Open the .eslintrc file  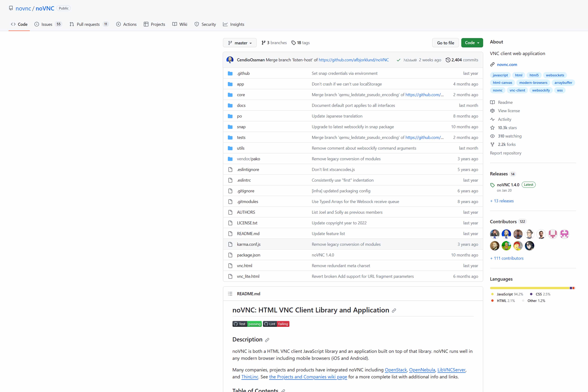click(x=244, y=180)
